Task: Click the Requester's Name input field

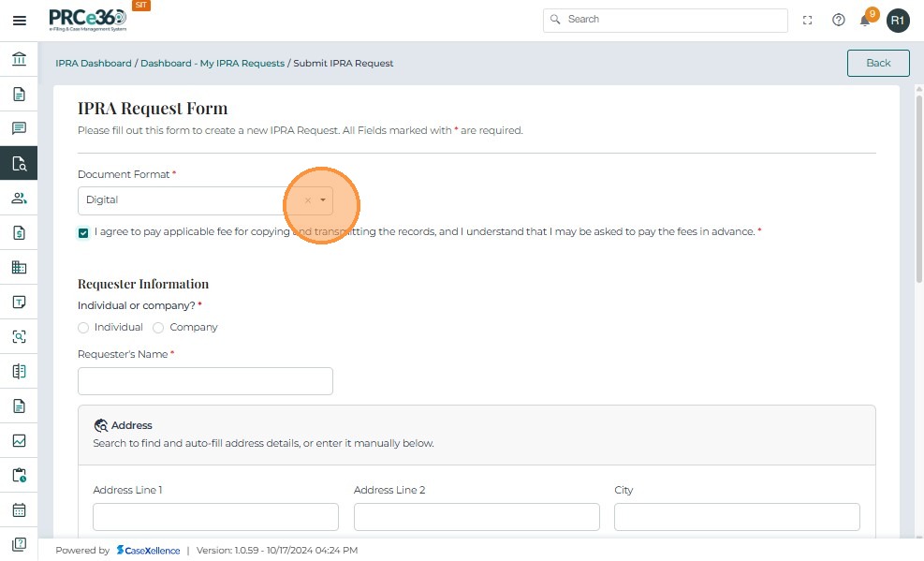Action: [x=205, y=381]
